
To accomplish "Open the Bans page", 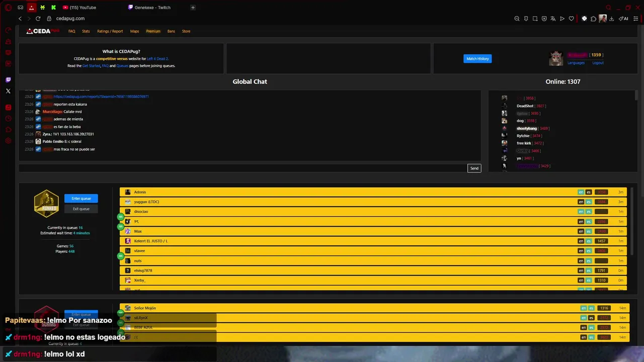I will pos(171,31).
